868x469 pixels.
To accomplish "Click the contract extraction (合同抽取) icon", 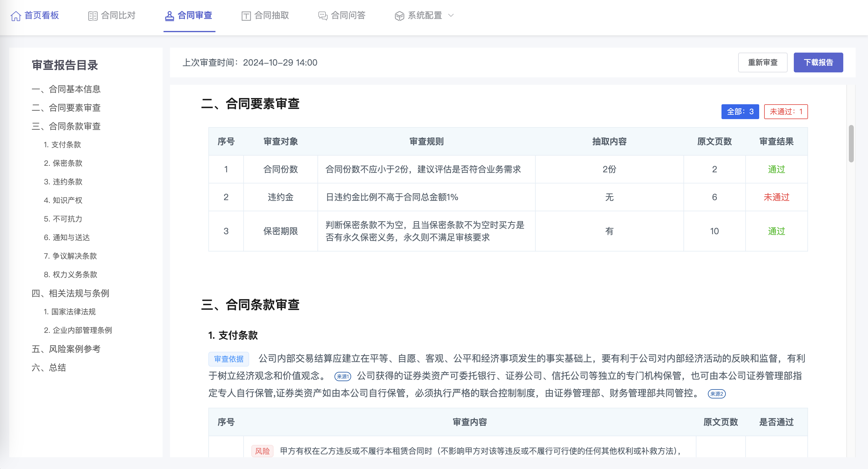I will tap(246, 16).
